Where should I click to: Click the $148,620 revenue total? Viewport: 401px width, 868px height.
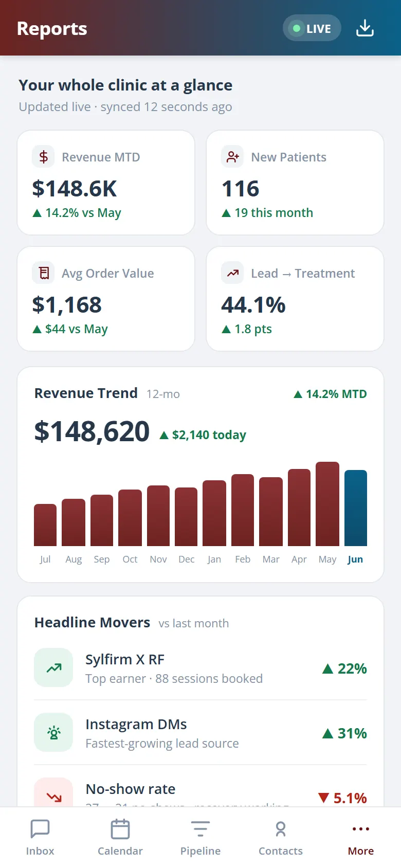pos(92,431)
